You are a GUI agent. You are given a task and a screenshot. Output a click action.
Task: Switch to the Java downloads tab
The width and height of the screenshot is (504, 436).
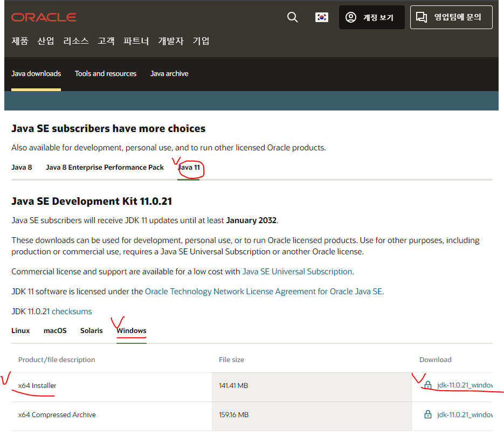(x=36, y=74)
